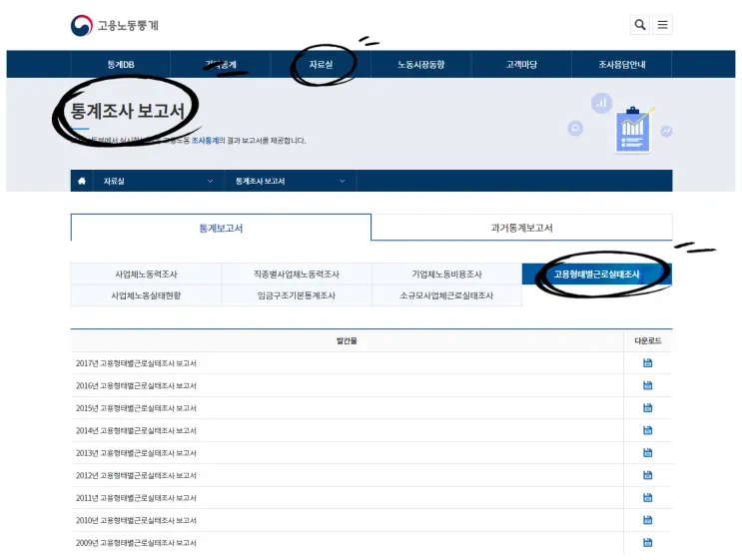The height and width of the screenshot is (560, 742).
Task: Select the 임금구조기본통계조사 category
Action: 297,295
